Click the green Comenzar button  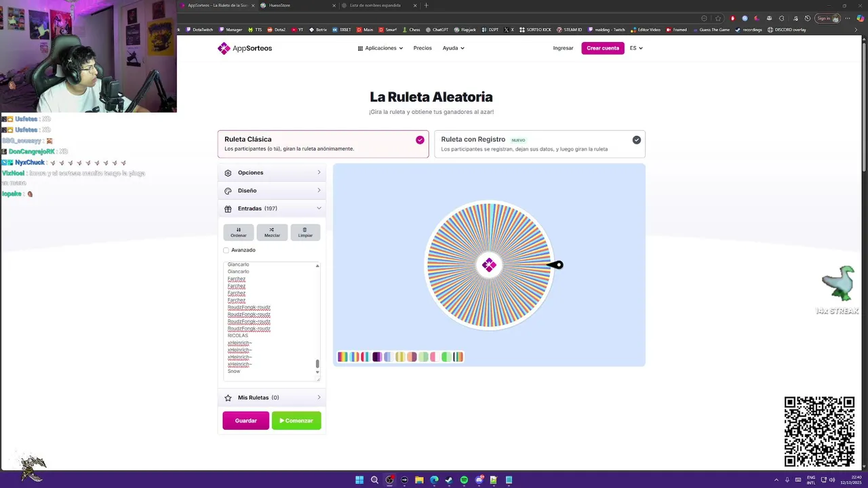(x=296, y=420)
